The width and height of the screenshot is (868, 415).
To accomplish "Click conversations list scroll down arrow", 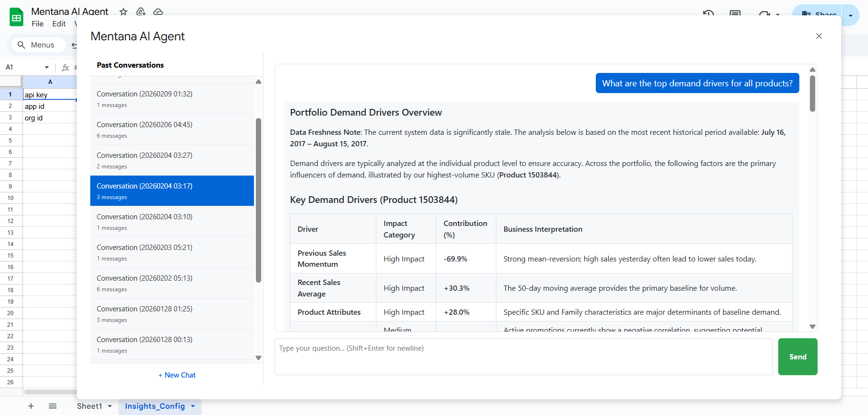I will coord(258,357).
